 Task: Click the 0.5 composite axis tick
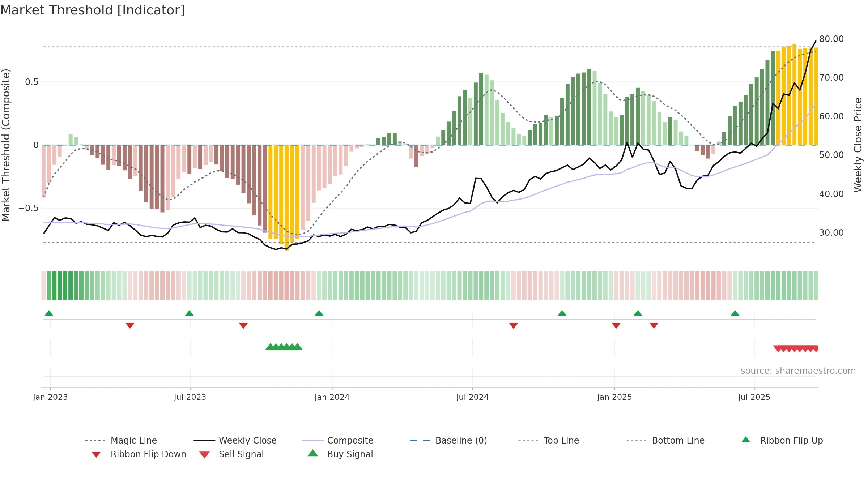(x=32, y=82)
